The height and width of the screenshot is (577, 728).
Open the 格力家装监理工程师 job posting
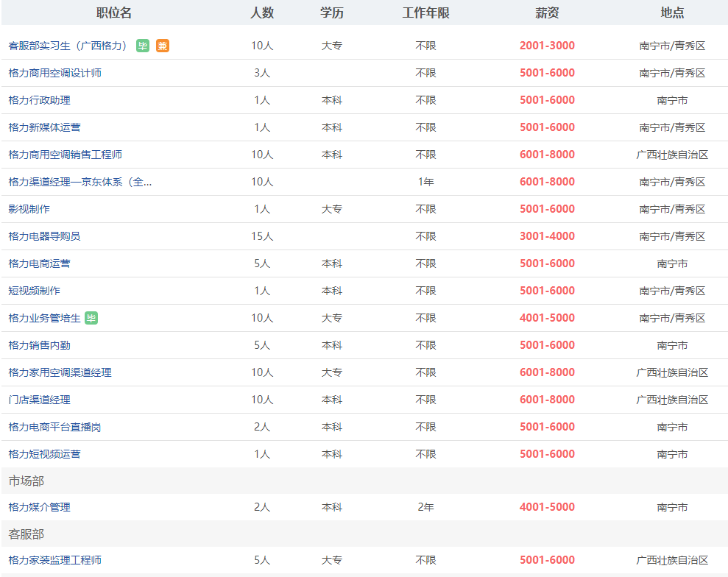pyautogui.click(x=55, y=560)
